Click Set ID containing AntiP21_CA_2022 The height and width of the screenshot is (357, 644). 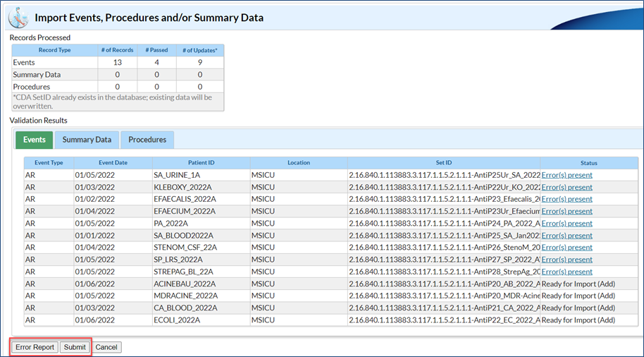point(445,308)
